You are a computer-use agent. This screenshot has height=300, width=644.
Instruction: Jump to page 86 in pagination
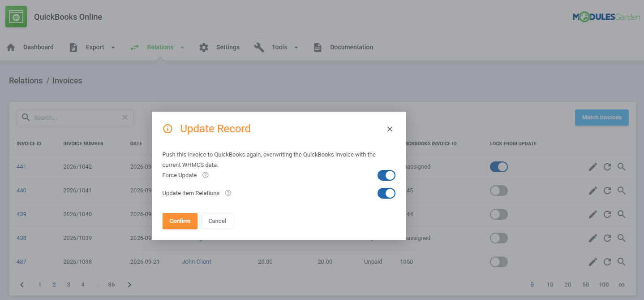112,285
